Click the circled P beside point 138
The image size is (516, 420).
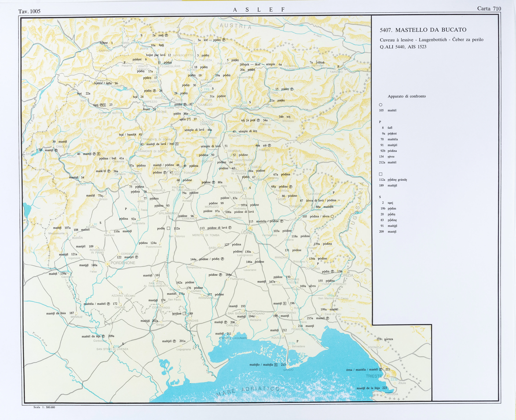click(333, 271)
